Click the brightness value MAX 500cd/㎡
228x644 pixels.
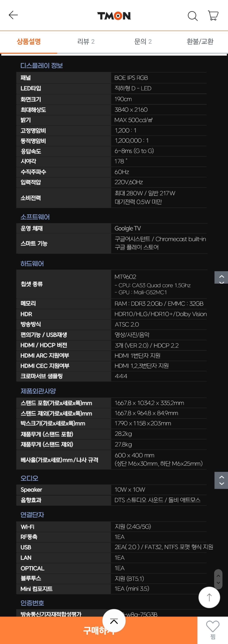point(133,120)
